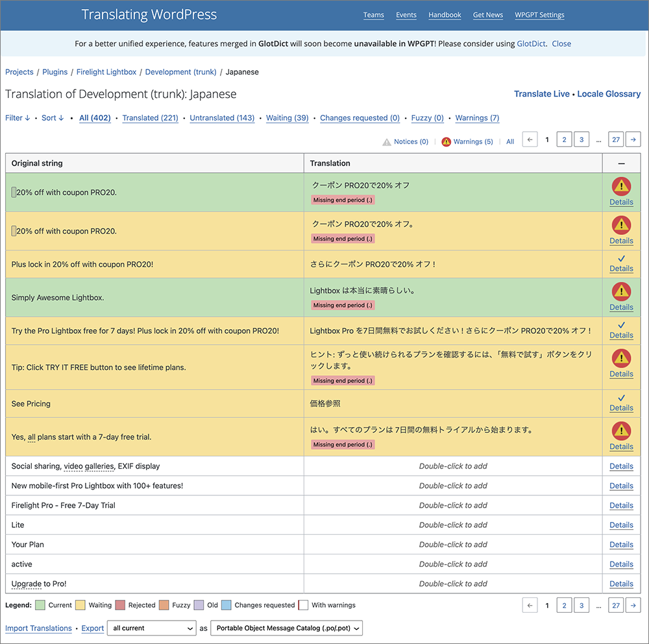Open the Firelight Lightbox breadcrumb link
Viewport: 649px width, 644px height.
pyautogui.click(x=106, y=72)
